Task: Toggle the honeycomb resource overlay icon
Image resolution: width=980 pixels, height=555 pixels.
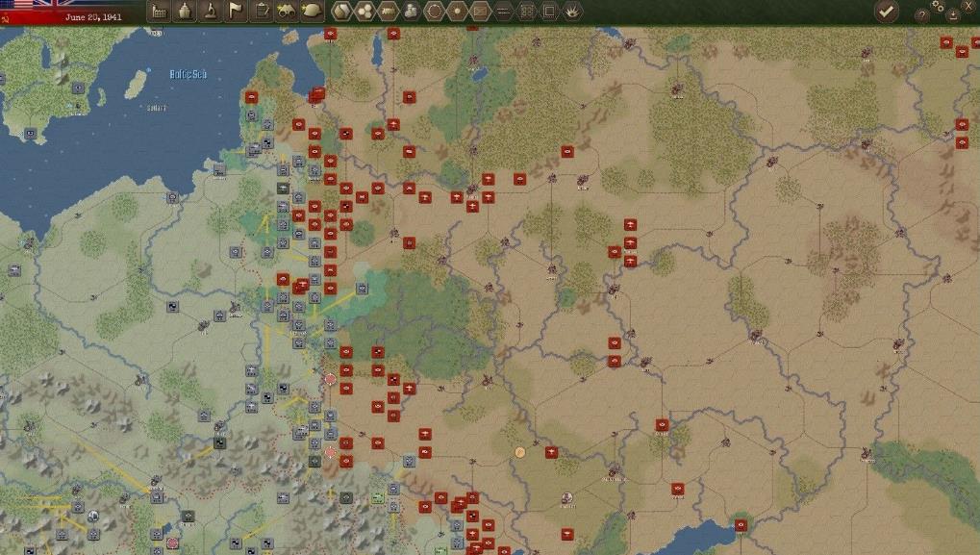Action: (x=364, y=11)
